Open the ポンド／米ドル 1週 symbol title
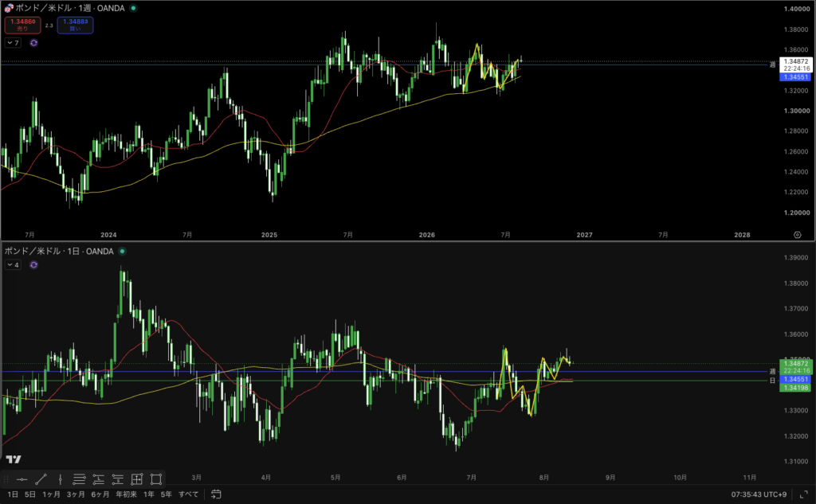The width and height of the screenshot is (816, 504). point(70,8)
